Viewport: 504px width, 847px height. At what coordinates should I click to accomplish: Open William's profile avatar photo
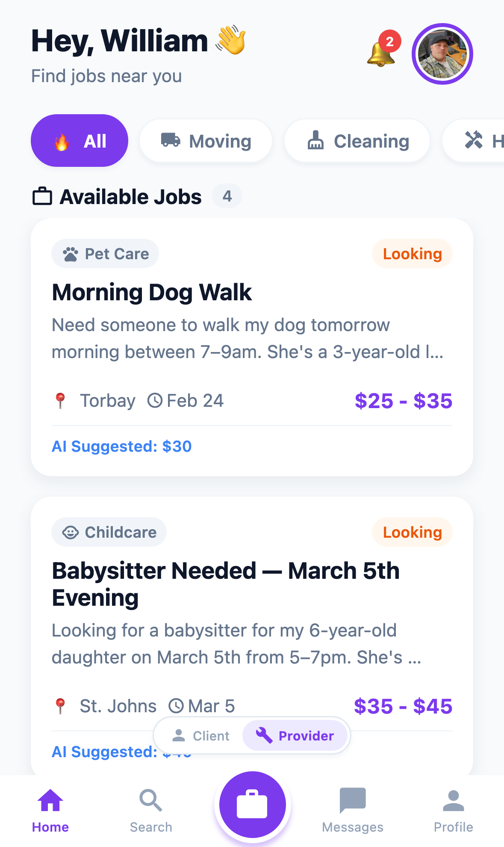click(442, 54)
